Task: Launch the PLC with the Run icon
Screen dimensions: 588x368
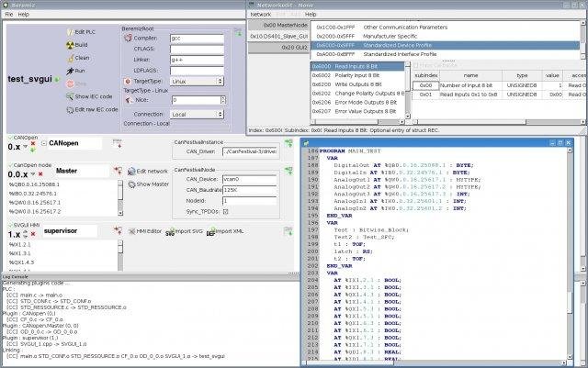Action: pyautogui.click(x=70, y=71)
